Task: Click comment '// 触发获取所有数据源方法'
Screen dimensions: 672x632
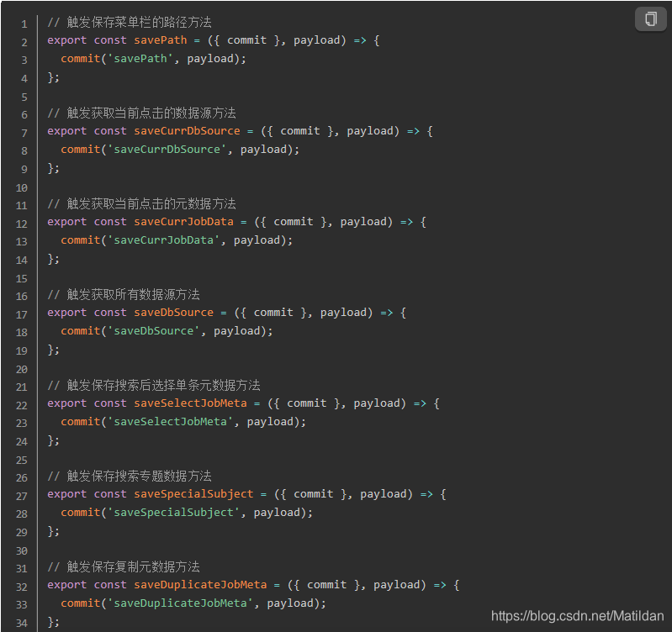Action: (x=124, y=295)
